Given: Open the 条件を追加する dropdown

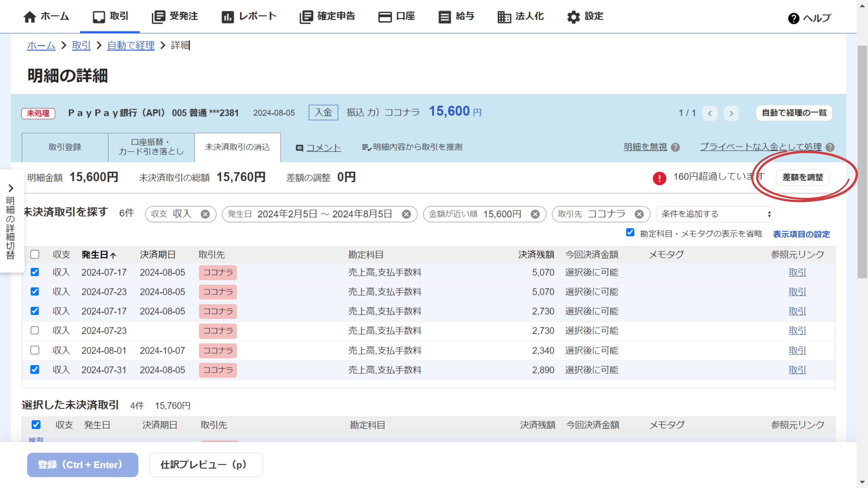Looking at the screenshot, I should coord(715,214).
